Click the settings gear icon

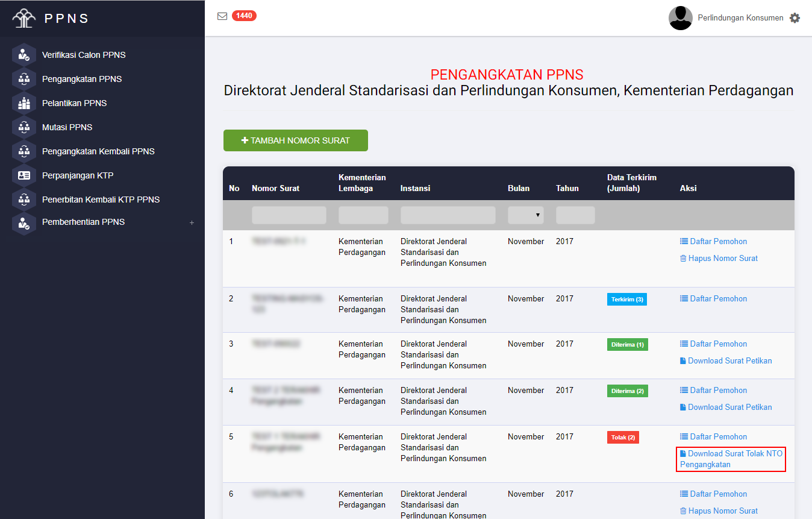[x=795, y=18]
